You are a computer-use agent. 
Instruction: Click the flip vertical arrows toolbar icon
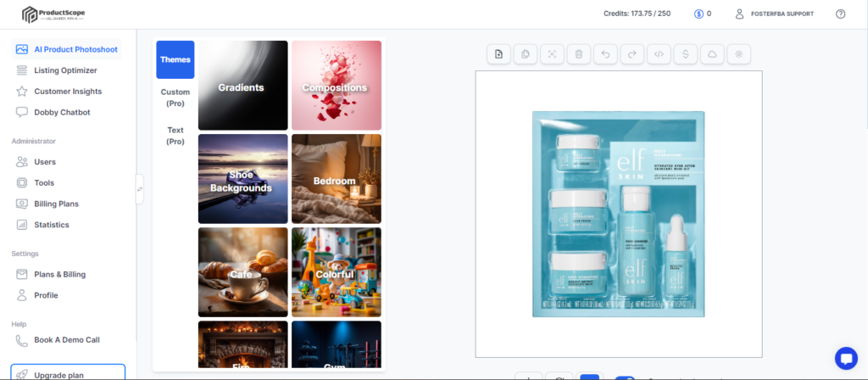coord(685,53)
